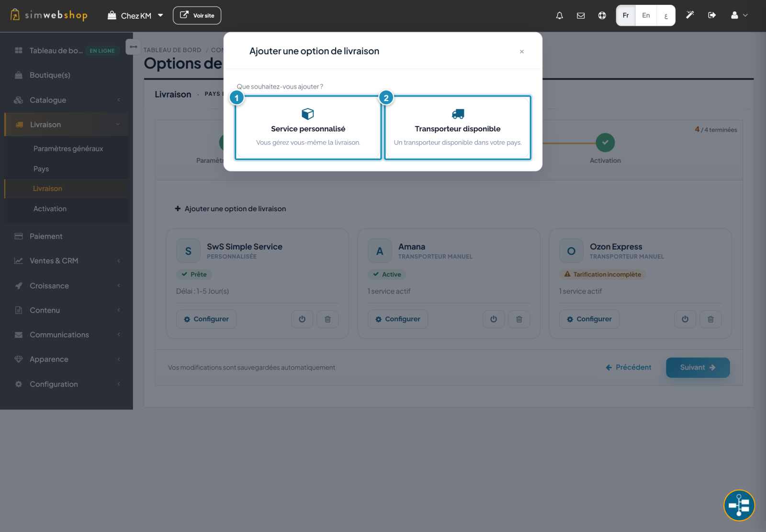Close the Ajouter une option de livraison dialog

(522, 52)
